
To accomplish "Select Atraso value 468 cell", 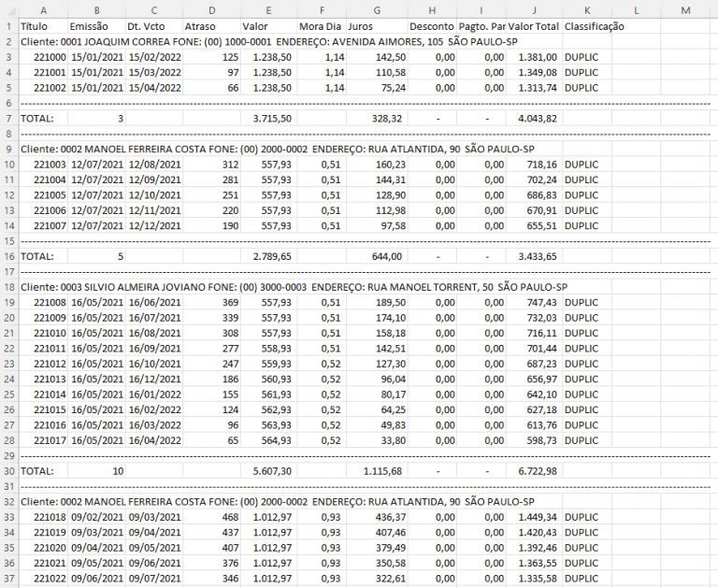I will pos(211,517).
